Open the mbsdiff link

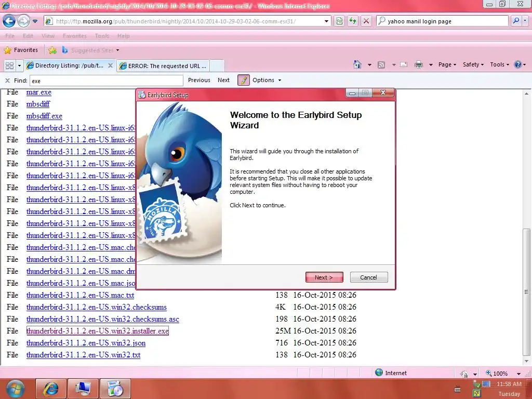38,104
